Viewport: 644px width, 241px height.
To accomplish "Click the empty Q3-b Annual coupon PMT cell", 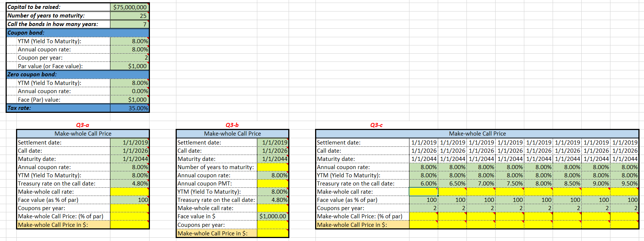I will [x=273, y=183].
